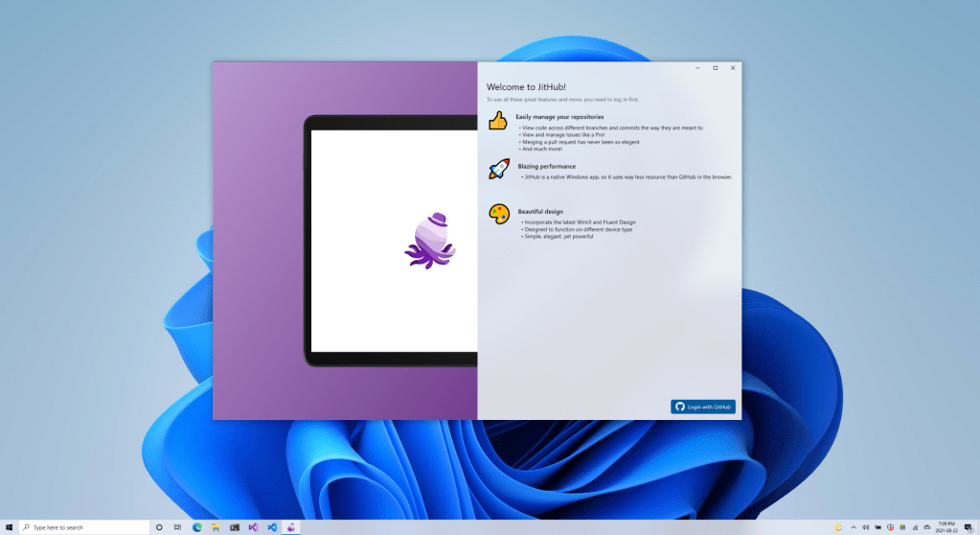The width and height of the screenshot is (980, 535).
Task: Open purple Visual Studio from the taskbar
Action: pos(253,527)
